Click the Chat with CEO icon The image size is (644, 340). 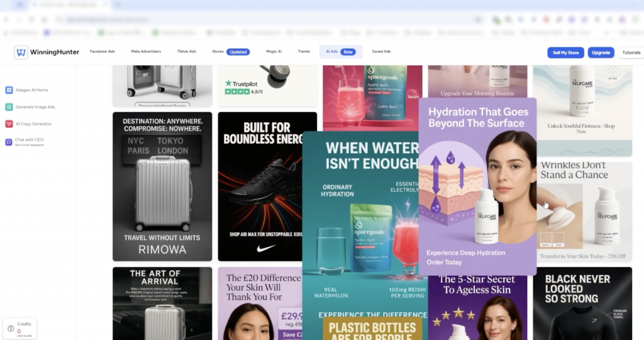tap(9, 142)
